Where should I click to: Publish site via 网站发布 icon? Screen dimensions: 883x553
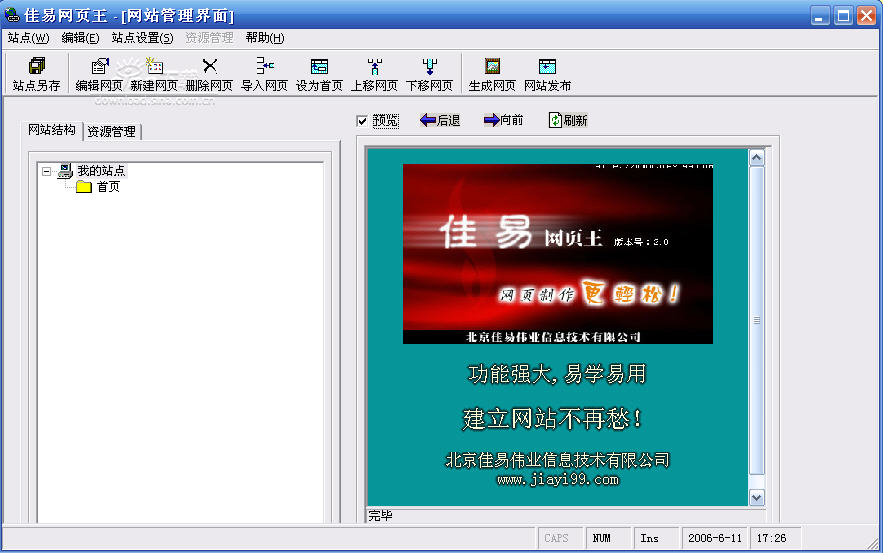pos(547,74)
